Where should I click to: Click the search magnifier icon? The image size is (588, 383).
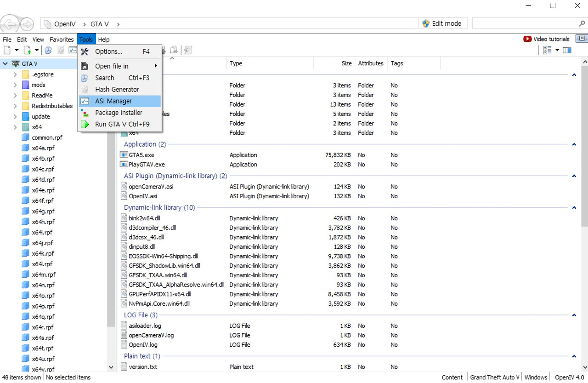[x=582, y=23]
